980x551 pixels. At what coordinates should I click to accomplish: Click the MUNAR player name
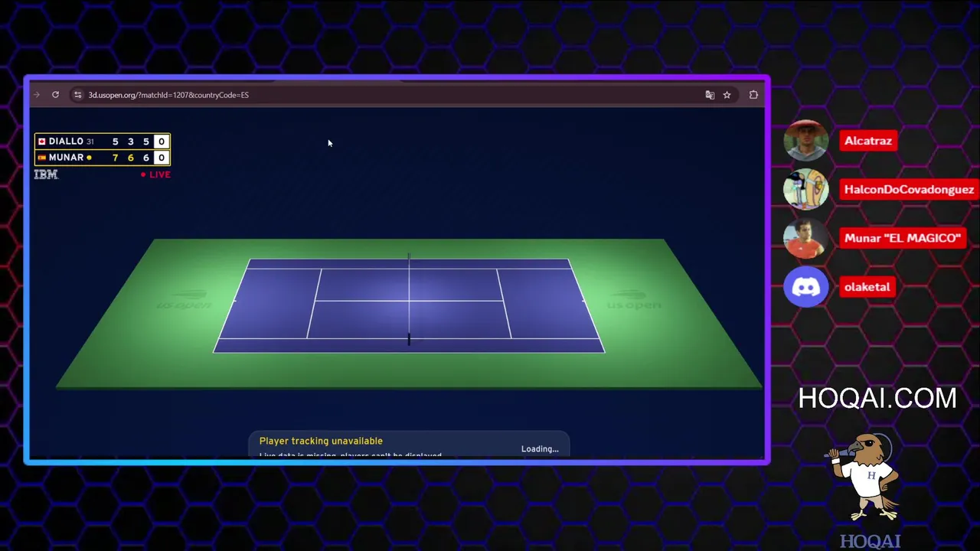point(66,158)
